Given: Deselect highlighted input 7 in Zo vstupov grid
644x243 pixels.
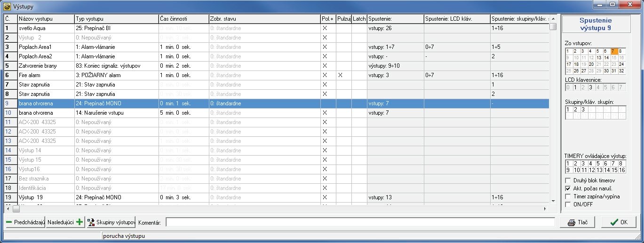Looking at the screenshot, I should pos(613,51).
